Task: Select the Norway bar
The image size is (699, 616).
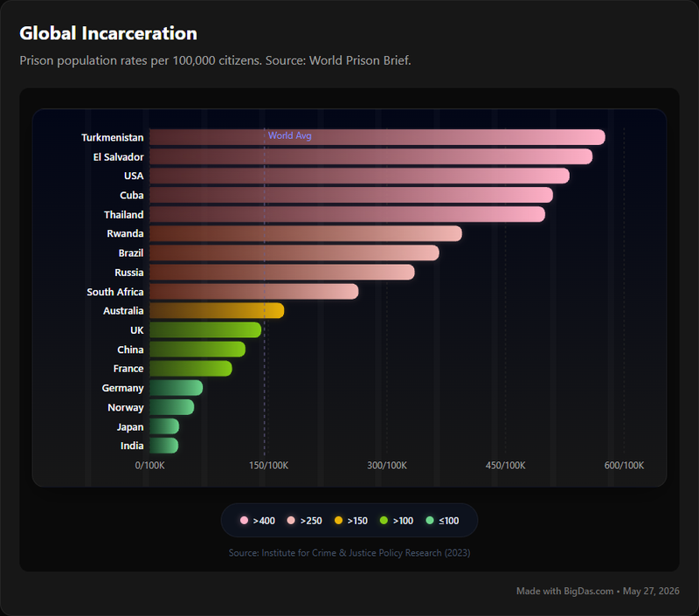Action: (171, 407)
